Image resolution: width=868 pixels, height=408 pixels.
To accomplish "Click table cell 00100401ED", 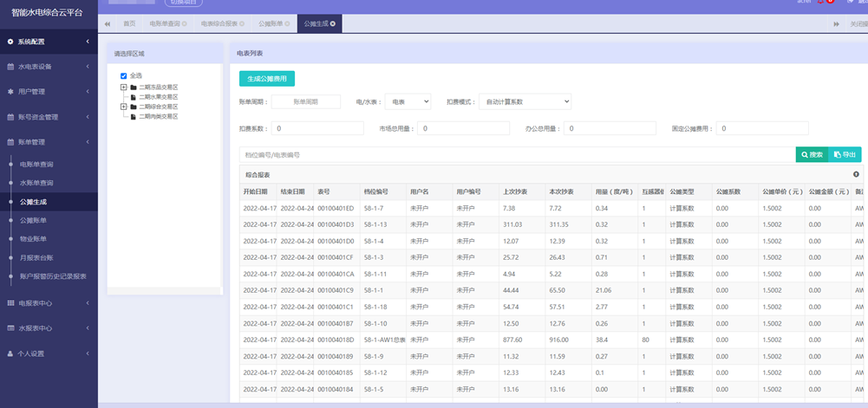I will (x=336, y=209).
